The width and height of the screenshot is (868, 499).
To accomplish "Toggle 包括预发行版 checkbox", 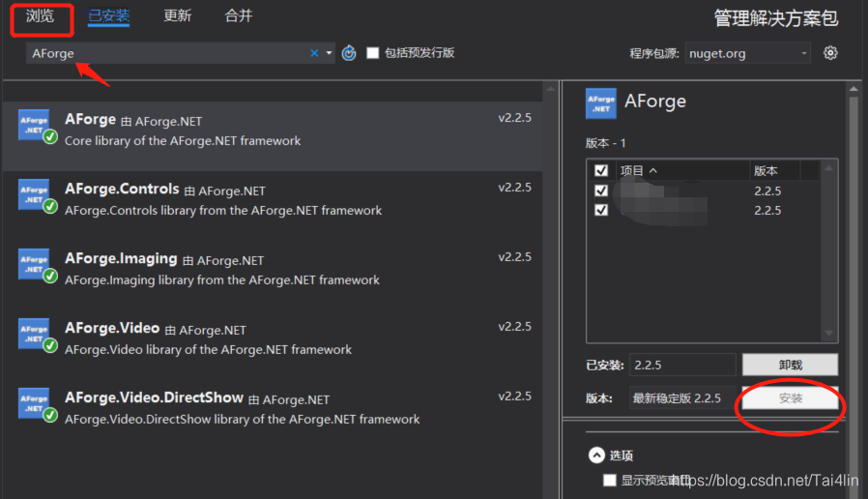I will [372, 52].
